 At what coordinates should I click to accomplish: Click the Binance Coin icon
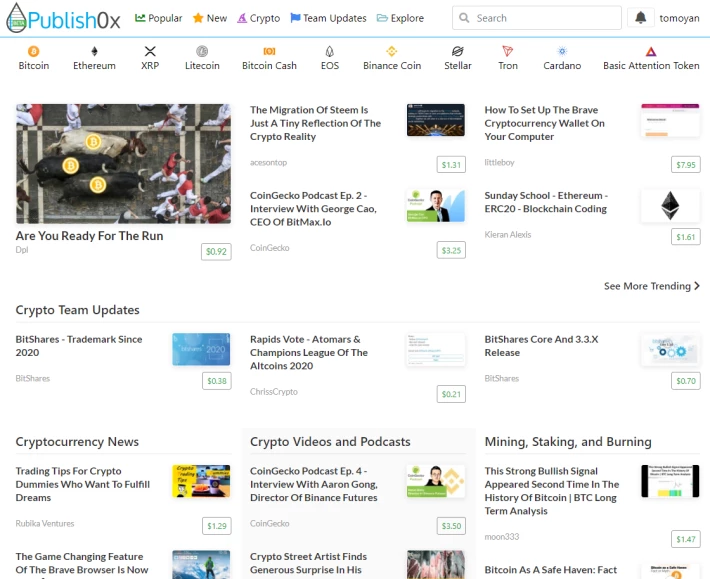(x=392, y=51)
